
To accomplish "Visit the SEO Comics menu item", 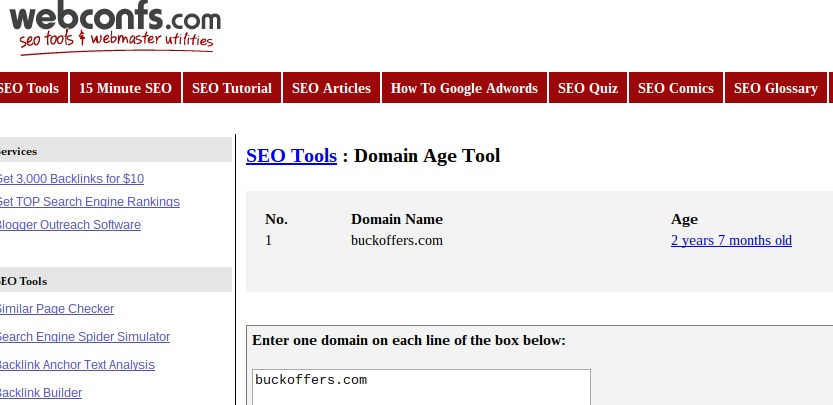I will point(676,88).
